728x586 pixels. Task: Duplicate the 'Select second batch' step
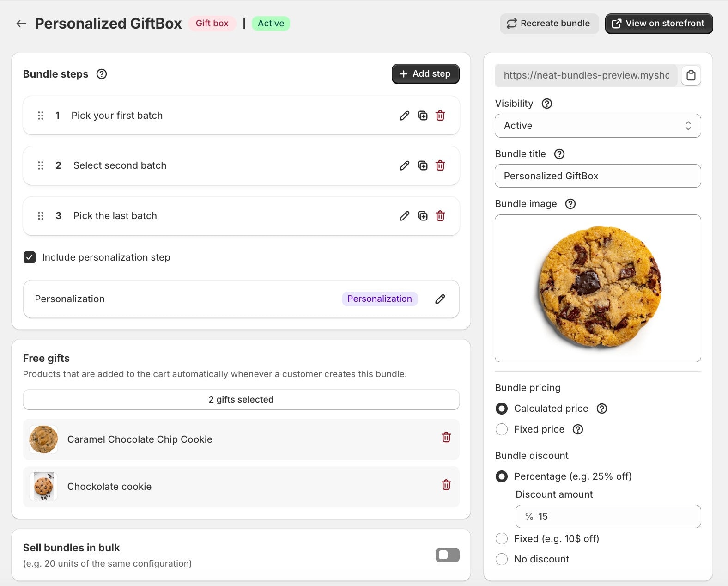pos(423,165)
